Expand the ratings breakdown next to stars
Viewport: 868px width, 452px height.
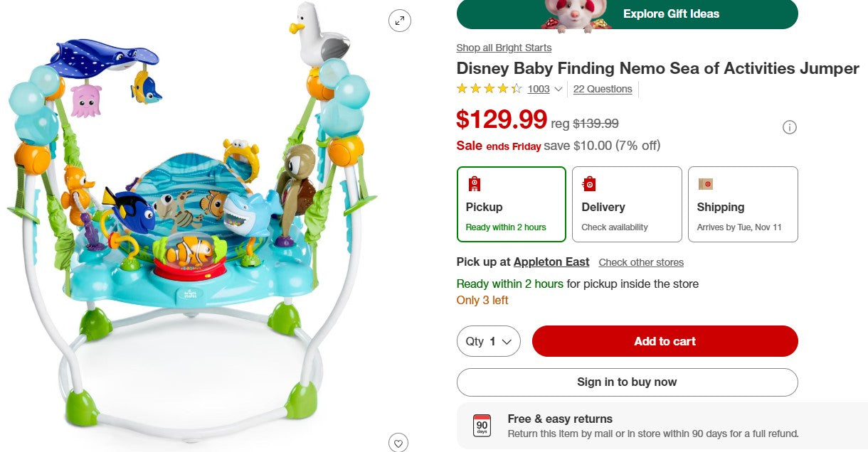pyautogui.click(x=559, y=89)
